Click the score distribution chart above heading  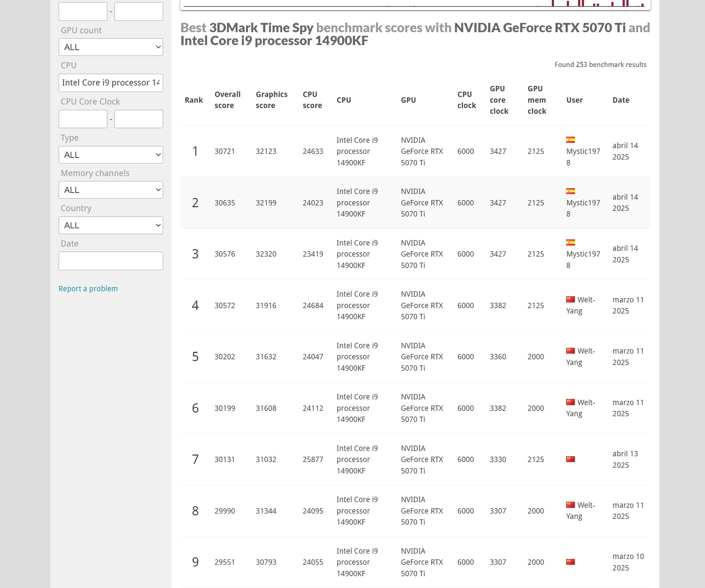(415, 5)
